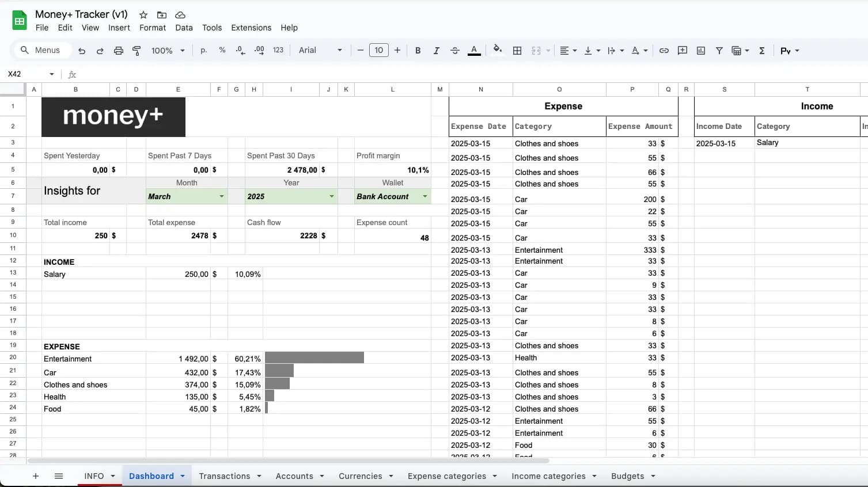Decrease decimal places
868x487 pixels.
coord(241,51)
